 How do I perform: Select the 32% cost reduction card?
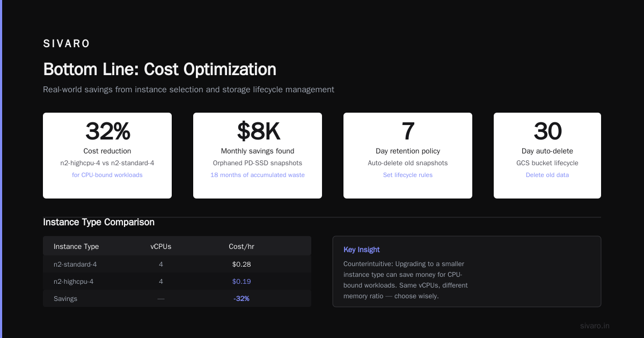click(x=107, y=156)
